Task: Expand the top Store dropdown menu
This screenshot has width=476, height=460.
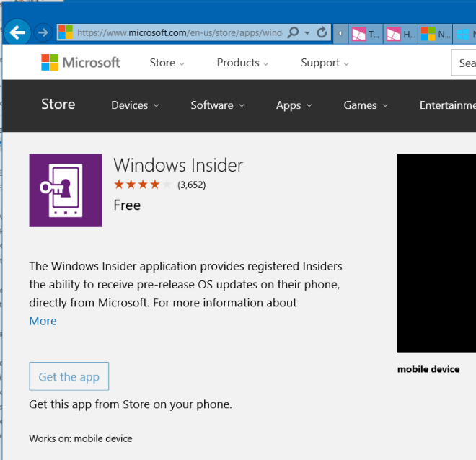Action: tap(167, 63)
